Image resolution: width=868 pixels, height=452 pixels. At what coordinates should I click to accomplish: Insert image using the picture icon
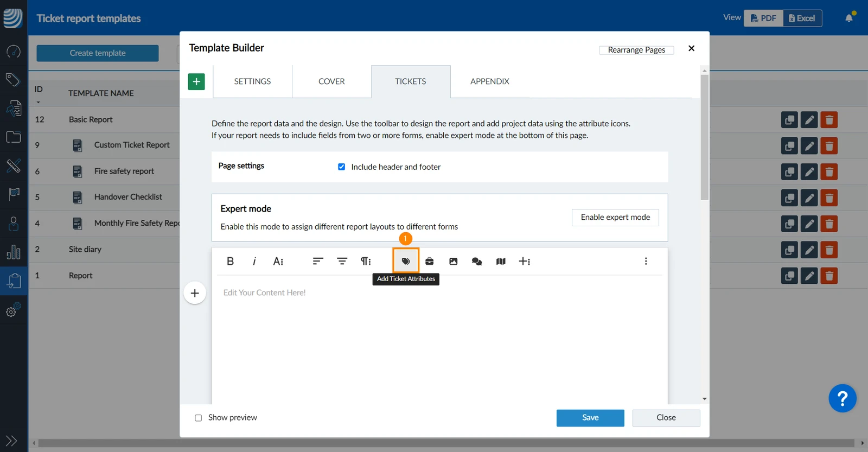click(453, 261)
